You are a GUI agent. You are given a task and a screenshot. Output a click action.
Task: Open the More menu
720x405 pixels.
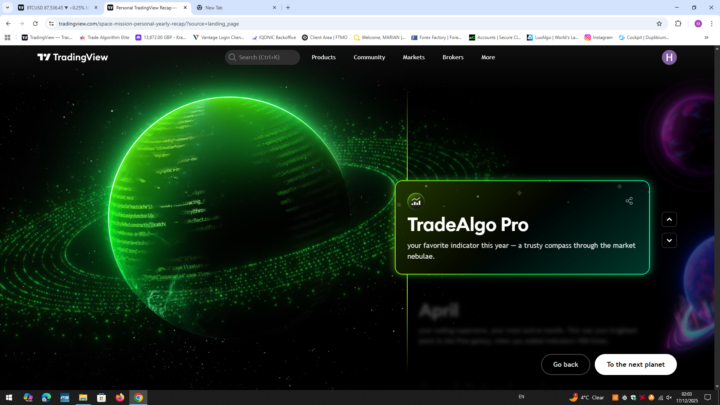(x=488, y=57)
